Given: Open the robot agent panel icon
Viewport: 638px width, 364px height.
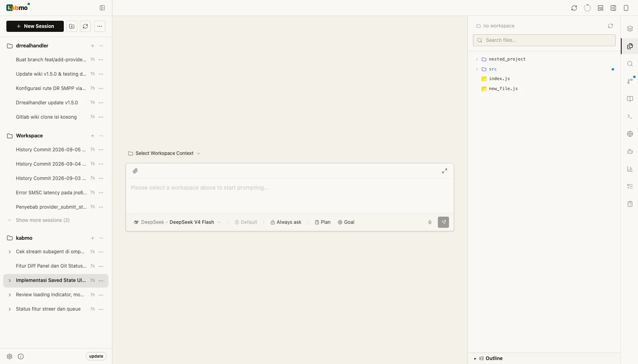Looking at the screenshot, I should [x=630, y=151].
